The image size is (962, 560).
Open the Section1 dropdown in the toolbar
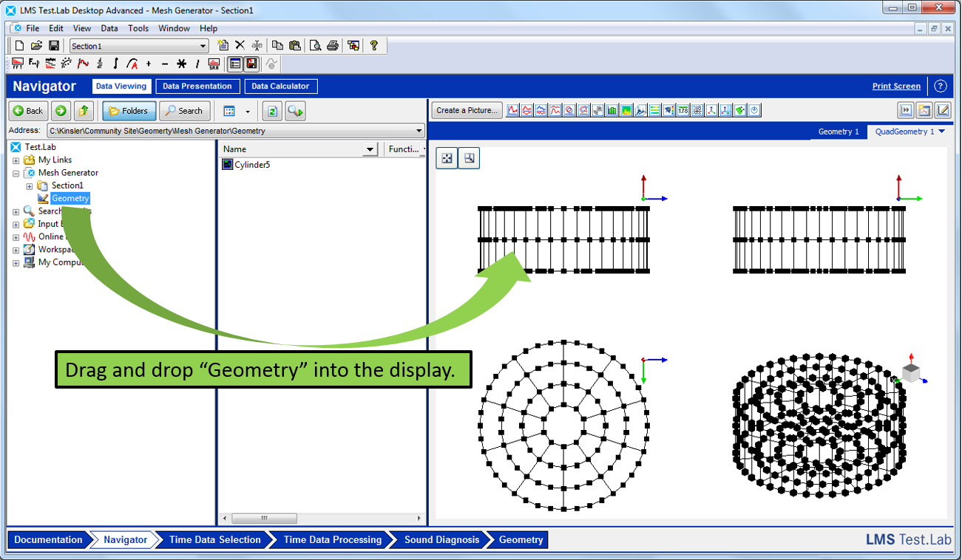[x=203, y=46]
